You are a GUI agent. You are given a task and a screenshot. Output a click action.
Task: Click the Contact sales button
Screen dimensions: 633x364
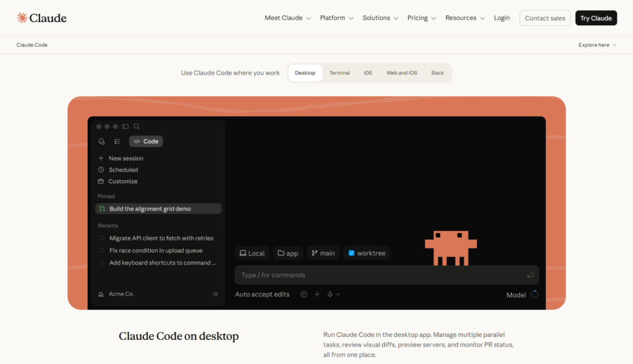pyautogui.click(x=545, y=18)
